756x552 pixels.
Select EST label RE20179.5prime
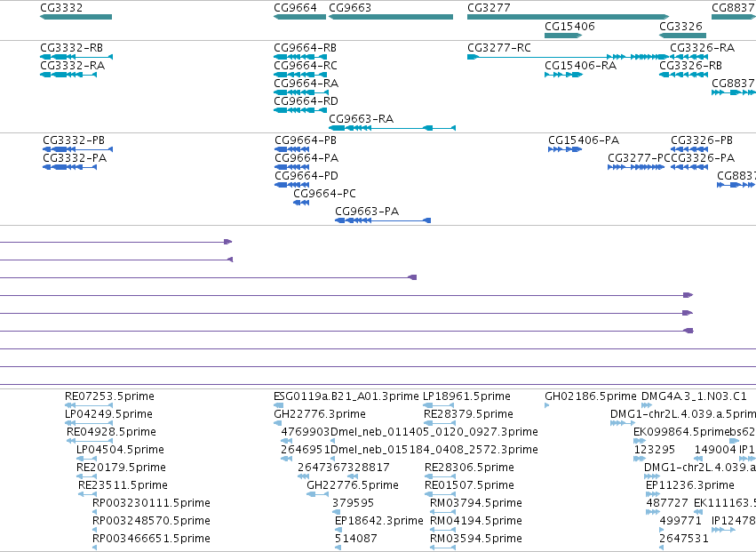point(121,468)
